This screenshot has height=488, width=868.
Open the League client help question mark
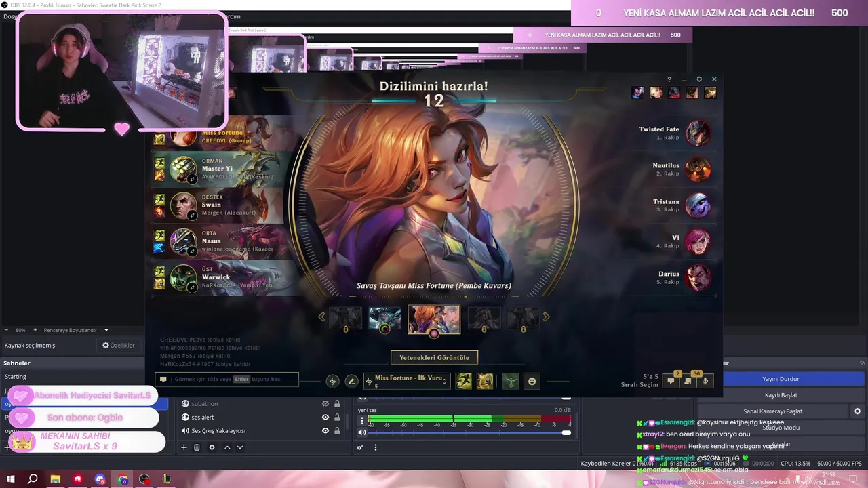[669, 79]
